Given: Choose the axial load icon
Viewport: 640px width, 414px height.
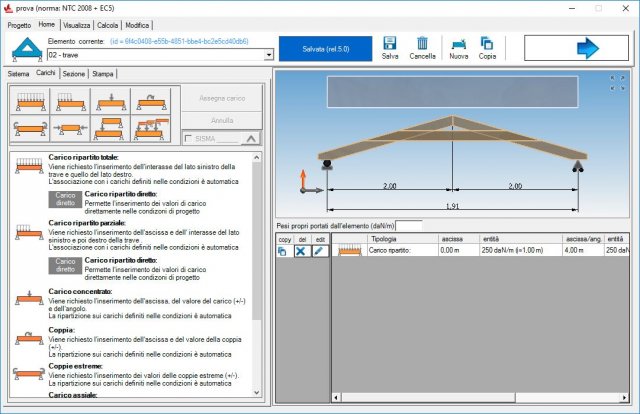Looking at the screenshot, I should (69, 127).
